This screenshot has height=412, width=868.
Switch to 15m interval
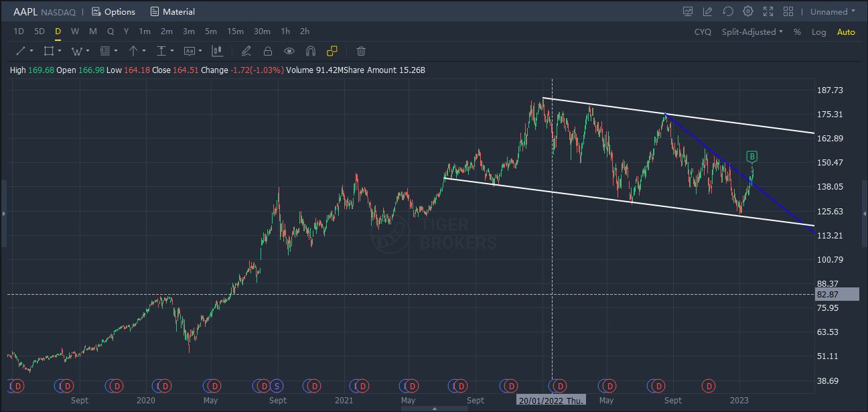point(235,31)
